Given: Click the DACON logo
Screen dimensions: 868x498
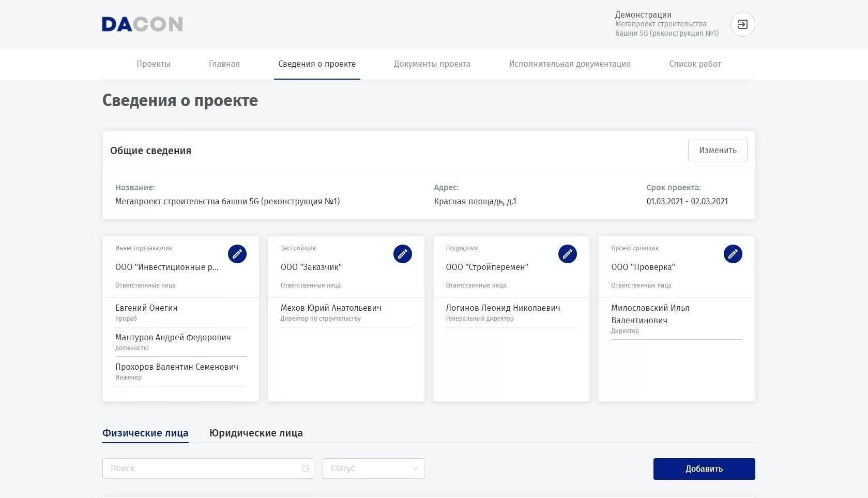Looking at the screenshot, I should coord(142,24).
